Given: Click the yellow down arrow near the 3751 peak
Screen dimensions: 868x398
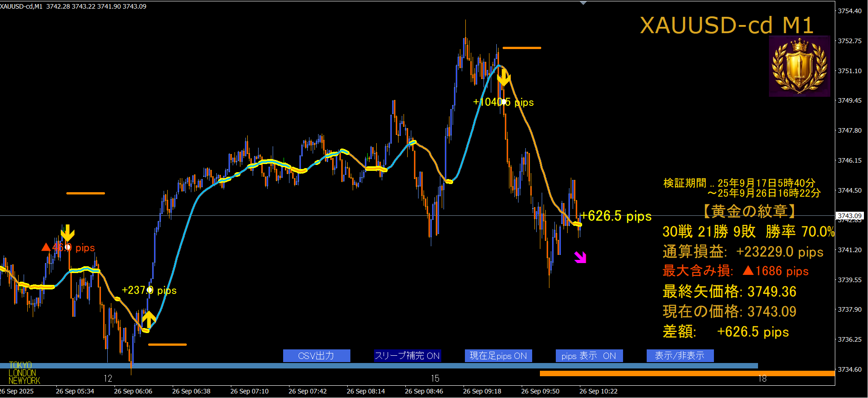Looking at the screenshot, I should pos(504,78).
